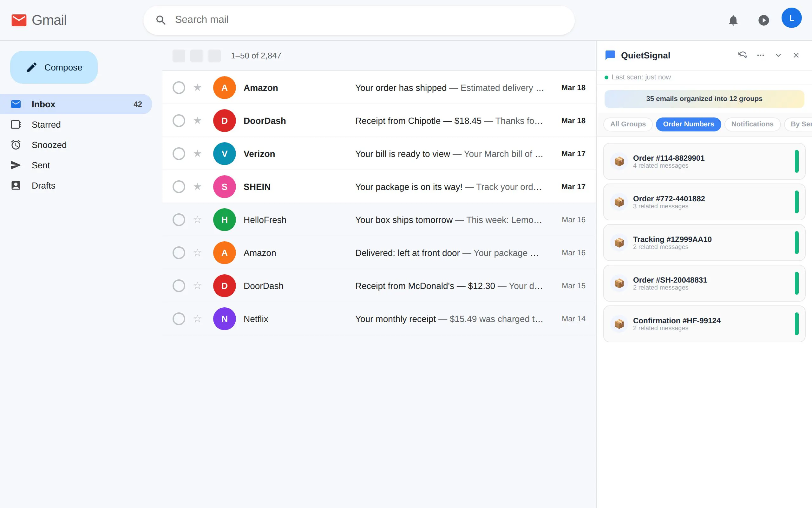Image resolution: width=812 pixels, height=508 pixels.
Task: Click the avatar on the Amazon delivered email
Action: (225, 253)
